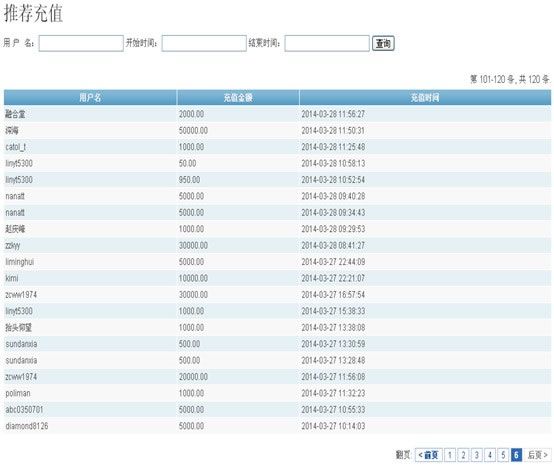Select the username poliman
The image size is (554, 465).
point(18,393)
